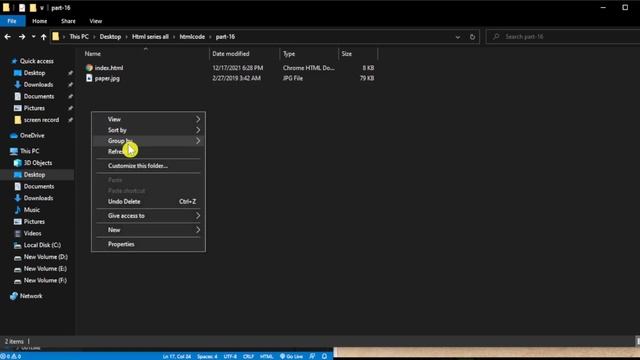The image size is (640, 360).
Task: Click 'Spaces: 4' indentation in status bar
Action: pos(207,356)
